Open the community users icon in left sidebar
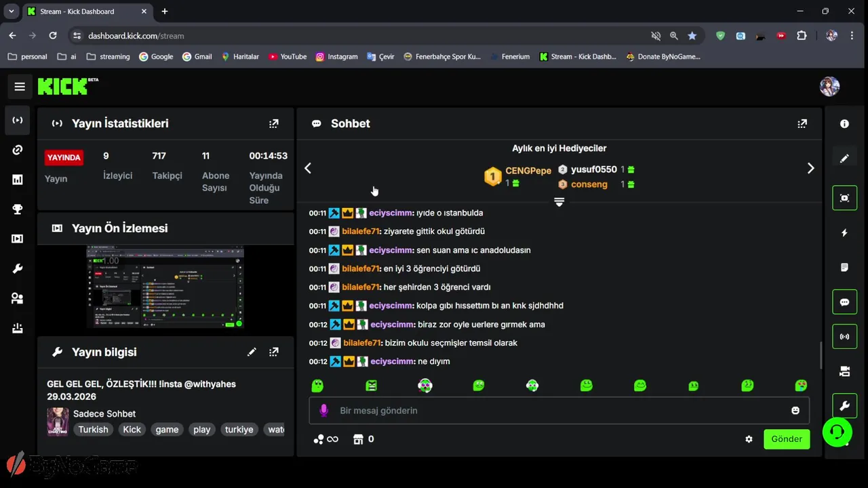Image resolution: width=868 pixels, height=488 pixels. (x=18, y=298)
